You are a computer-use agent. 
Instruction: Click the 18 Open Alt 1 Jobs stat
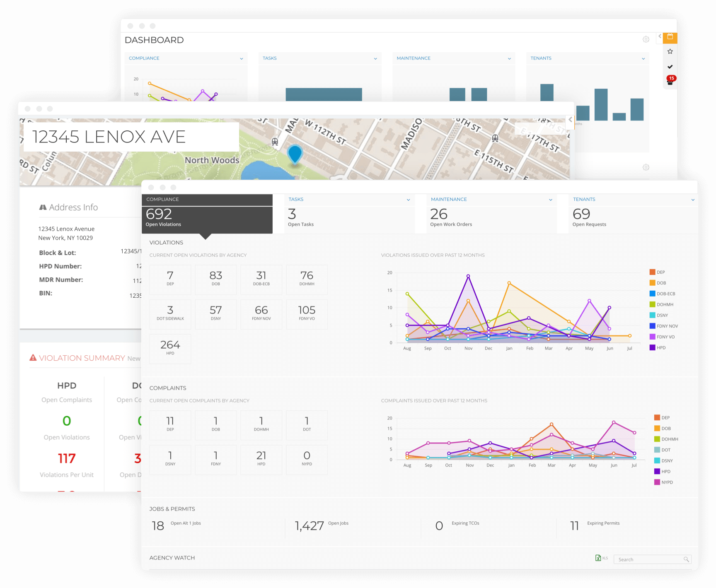click(x=177, y=525)
